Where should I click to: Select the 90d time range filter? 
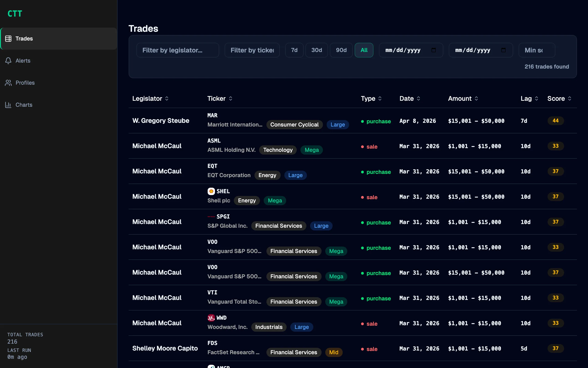341,50
